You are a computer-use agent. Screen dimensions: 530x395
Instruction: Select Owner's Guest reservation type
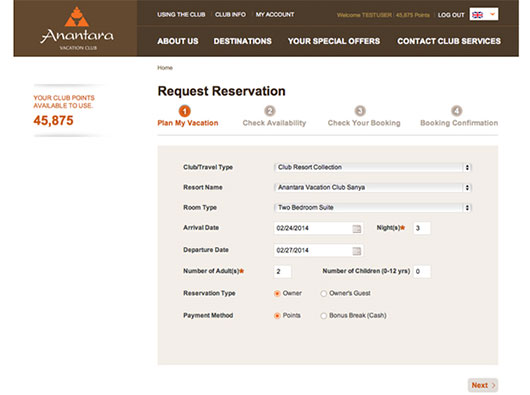click(323, 293)
